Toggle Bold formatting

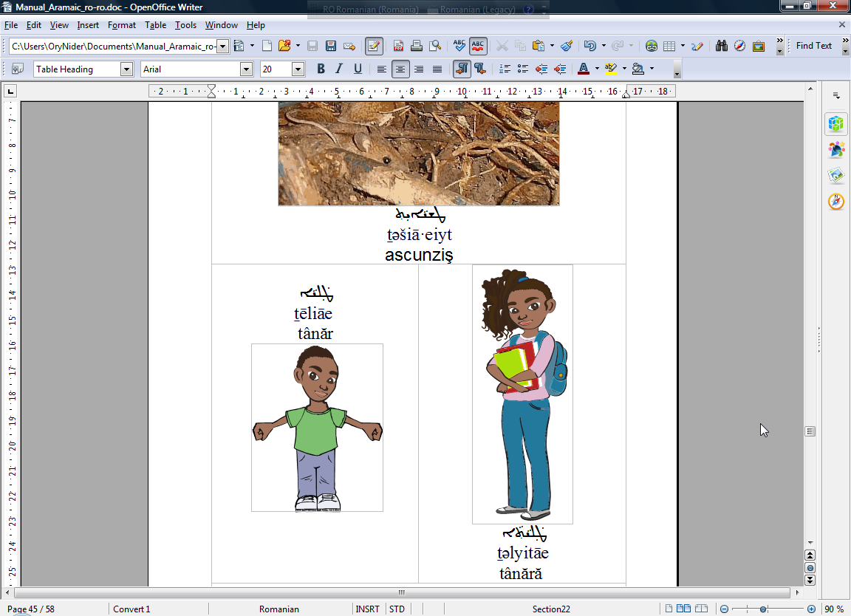pyautogui.click(x=321, y=69)
